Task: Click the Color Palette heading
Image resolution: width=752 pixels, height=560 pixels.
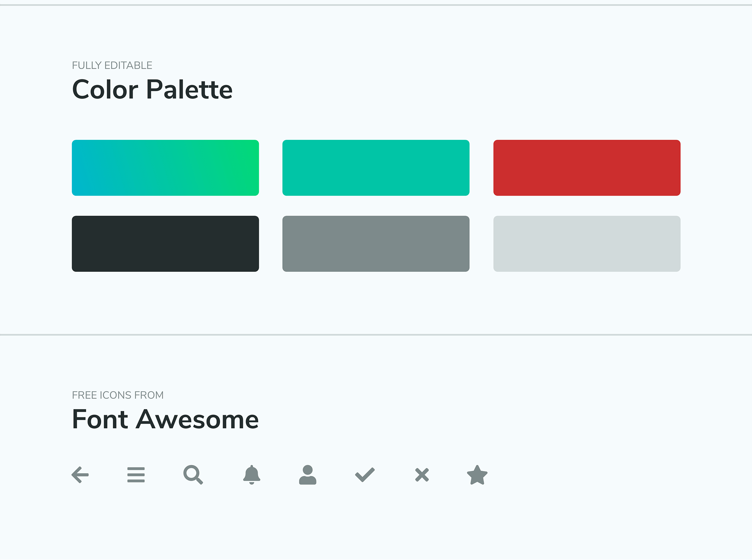Action: click(x=152, y=89)
